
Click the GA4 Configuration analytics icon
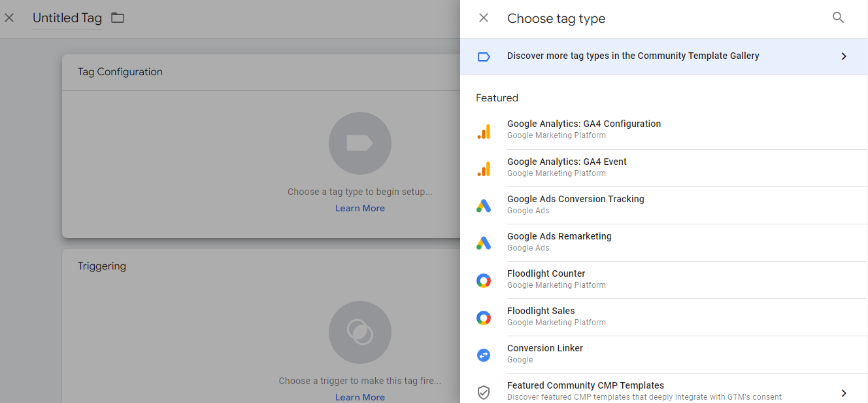pyautogui.click(x=484, y=131)
